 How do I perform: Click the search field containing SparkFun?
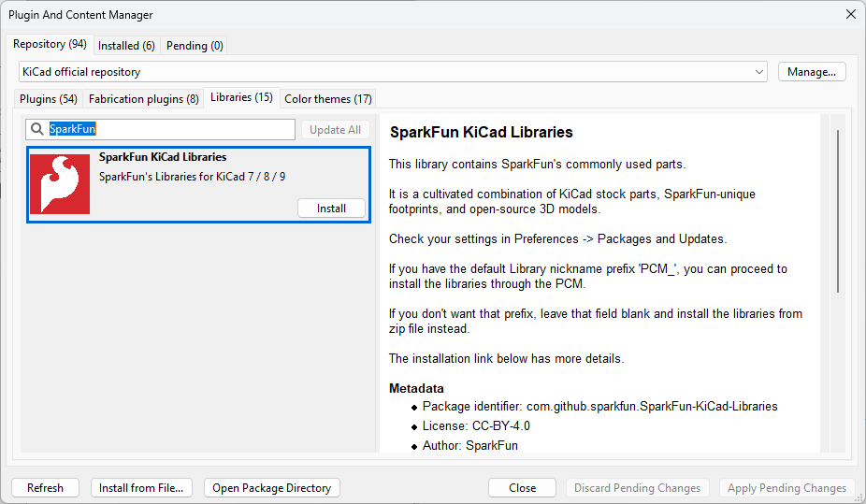(160, 129)
